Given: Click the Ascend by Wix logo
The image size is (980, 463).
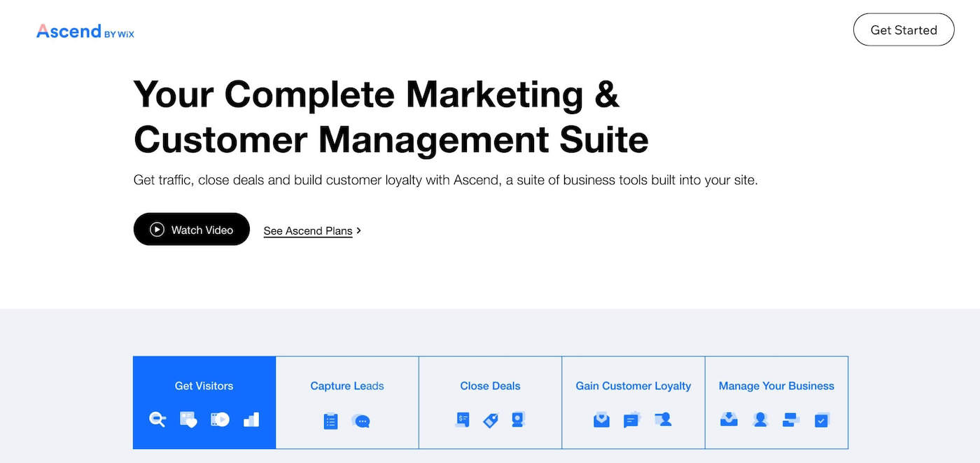Looking at the screenshot, I should (85, 32).
